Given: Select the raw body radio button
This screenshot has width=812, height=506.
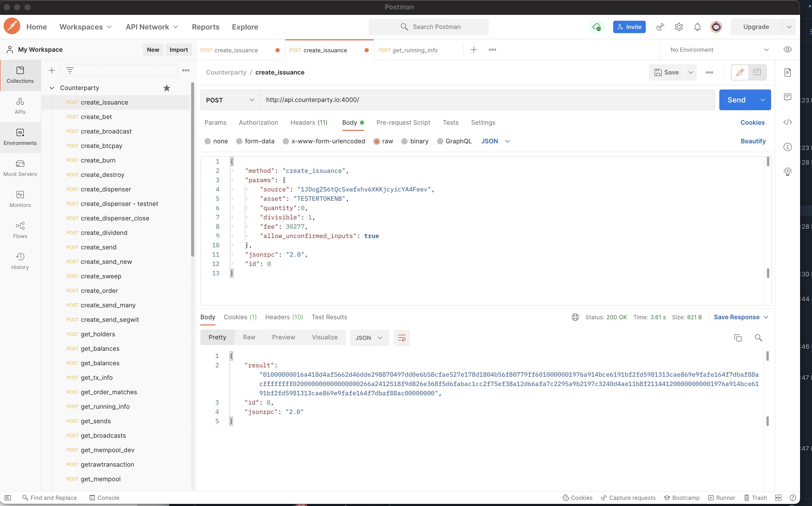Looking at the screenshot, I should [376, 141].
